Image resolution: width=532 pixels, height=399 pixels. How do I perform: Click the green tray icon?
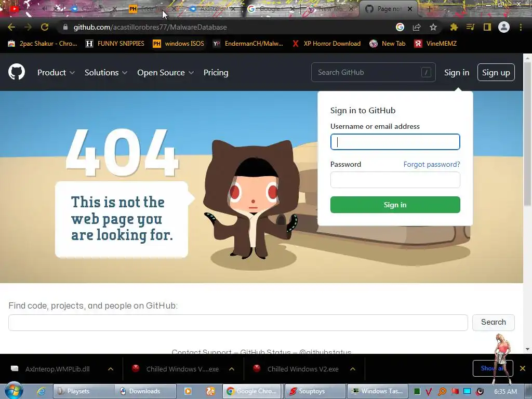tap(417, 392)
